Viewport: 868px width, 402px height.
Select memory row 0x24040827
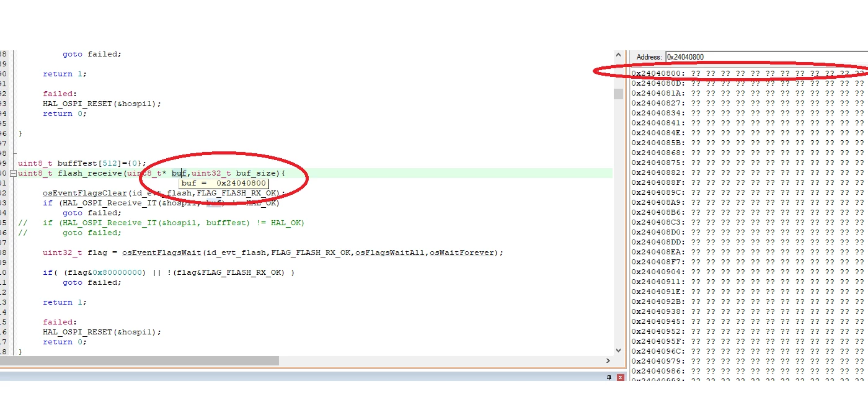coord(748,103)
